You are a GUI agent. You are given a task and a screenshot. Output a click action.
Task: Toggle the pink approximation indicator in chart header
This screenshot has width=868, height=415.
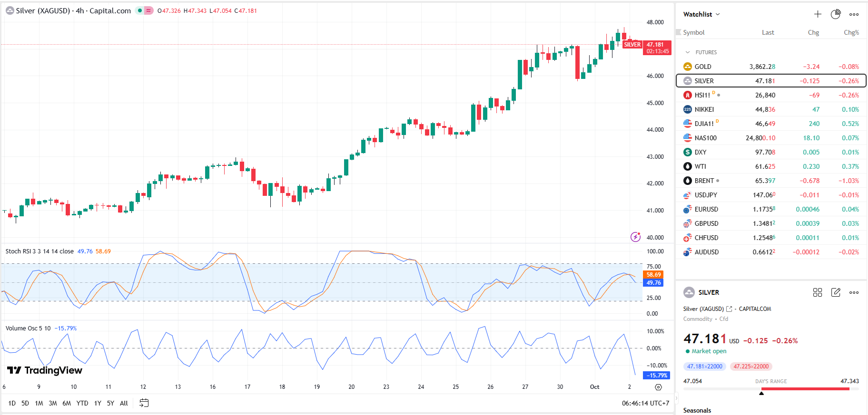click(x=148, y=10)
